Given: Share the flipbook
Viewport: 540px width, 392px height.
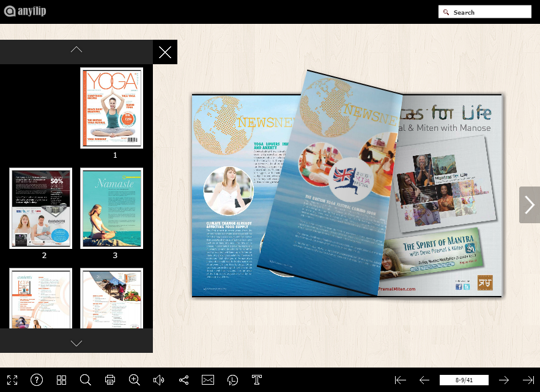Looking at the screenshot, I should click(x=183, y=380).
